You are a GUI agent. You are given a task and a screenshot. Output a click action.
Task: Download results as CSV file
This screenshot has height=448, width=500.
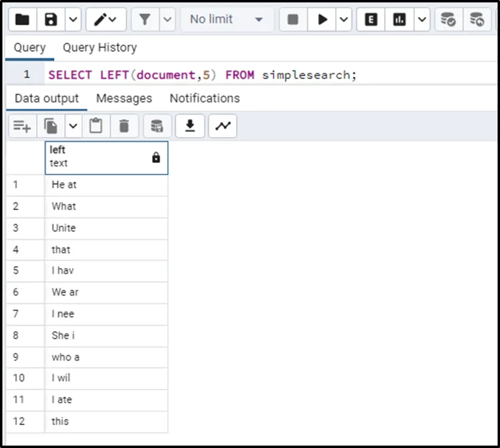point(190,126)
